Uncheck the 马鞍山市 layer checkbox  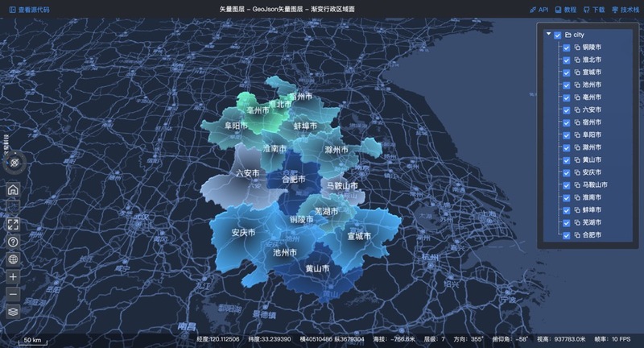pos(567,185)
